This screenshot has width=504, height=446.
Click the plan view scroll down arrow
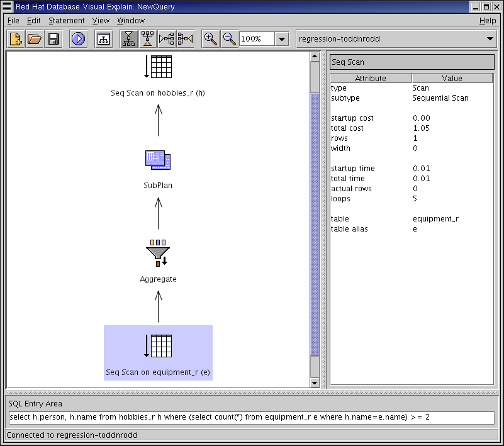(315, 382)
